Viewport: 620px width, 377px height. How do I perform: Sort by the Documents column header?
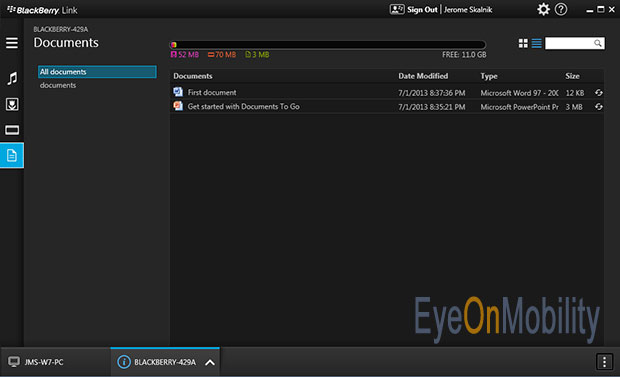pos(193,76)
